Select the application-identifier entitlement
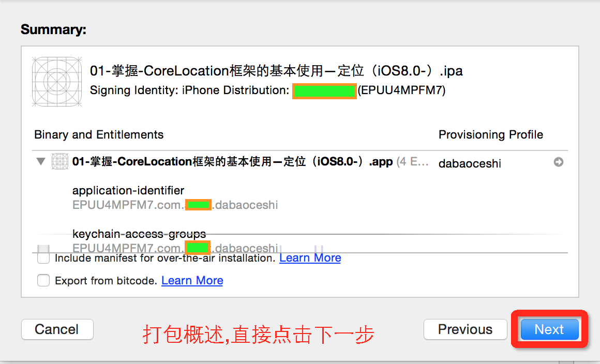The width and height of the screenshot is (600, 364). (x=128, y=190)
